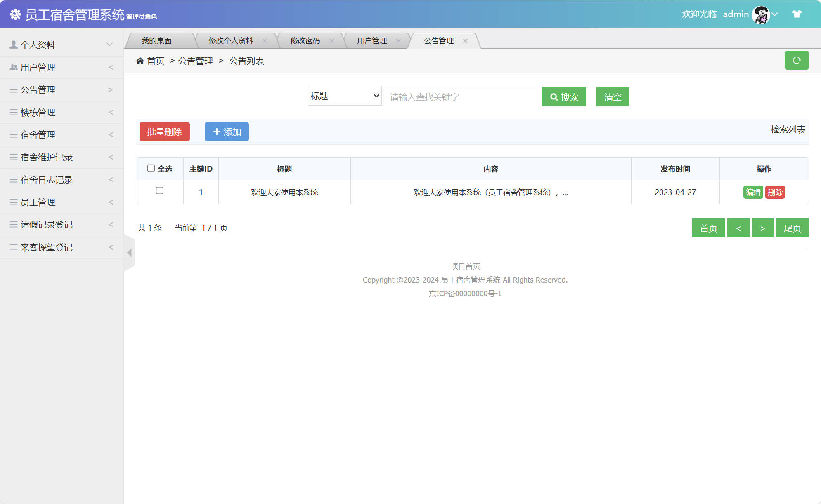Switch to the 修改密码 tab

[x=305, y=40]
